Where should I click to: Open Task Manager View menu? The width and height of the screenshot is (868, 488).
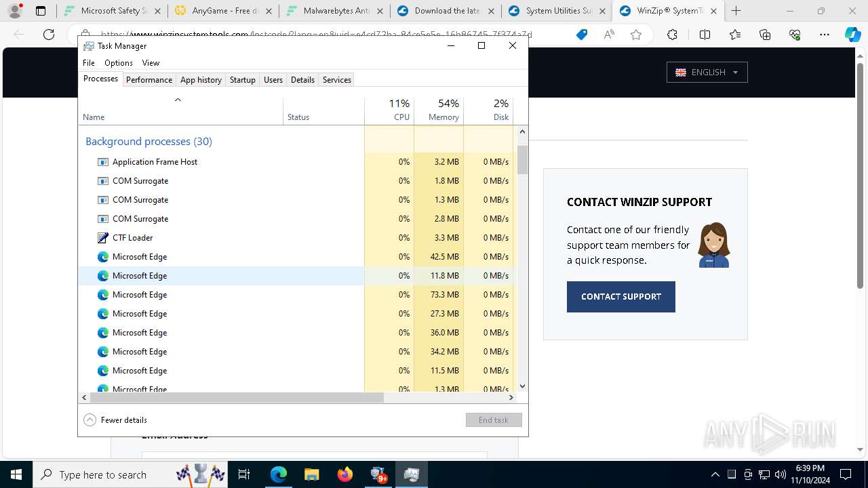(x=151, y=62)
